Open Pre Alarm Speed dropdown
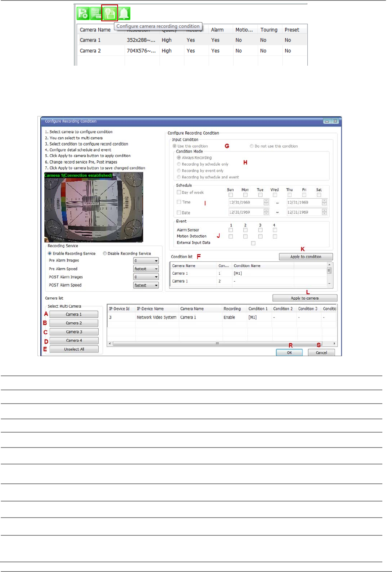Viewport: 392px width, 572px height. [x=146, y=269]
